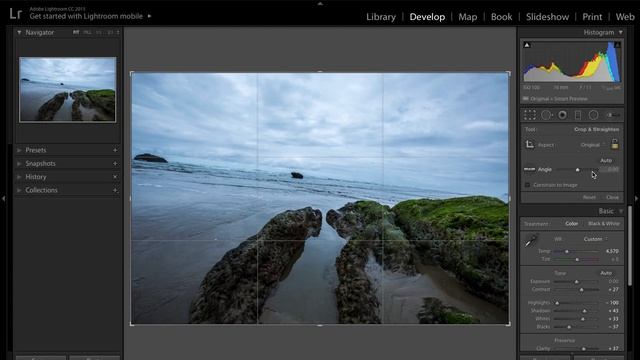The image size is (640, 360).
Task: Click Auto above the Angle slider
Action: (x=606, y=160)
